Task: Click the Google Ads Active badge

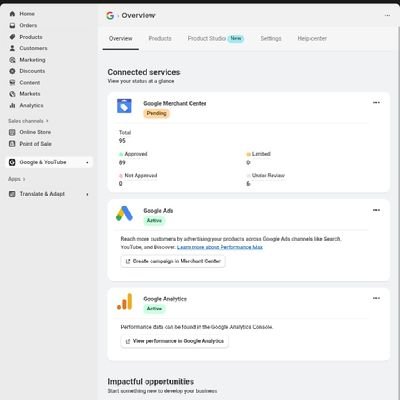Action: [x=154, y=221]
